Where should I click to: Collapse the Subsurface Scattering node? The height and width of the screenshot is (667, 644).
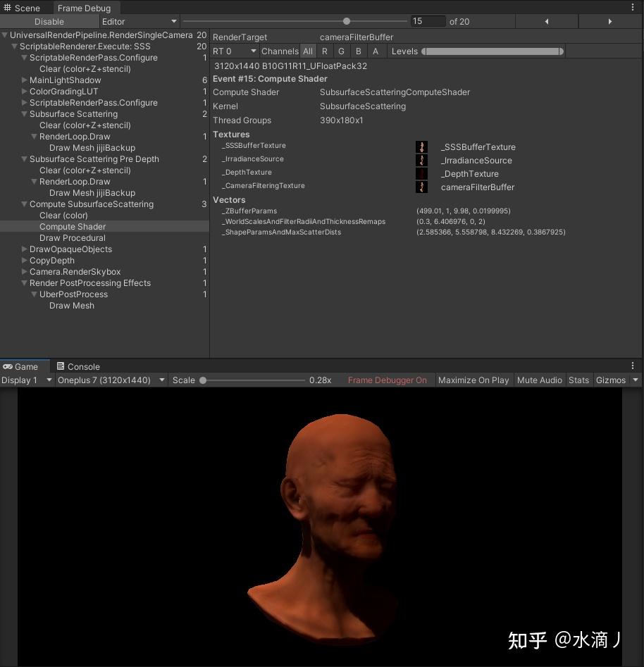[x=24, y=113]
